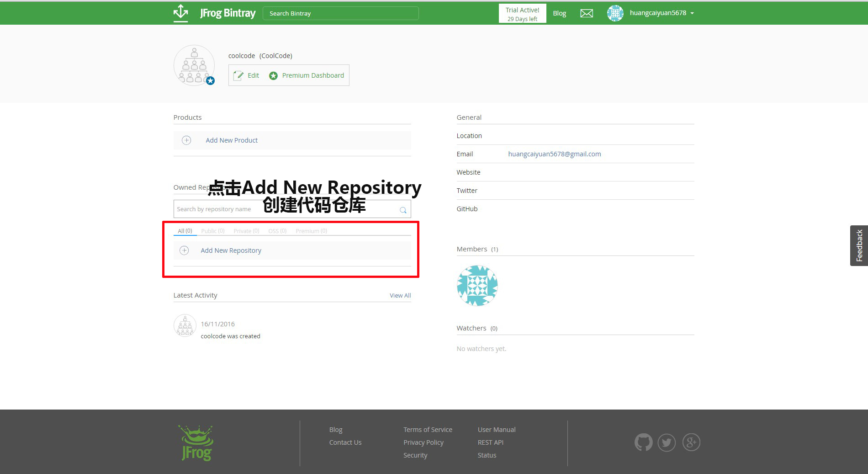The height and width of the screenshot is (474, 868).
Task: Click View All in Latest Activity
Action: (400, 296)
